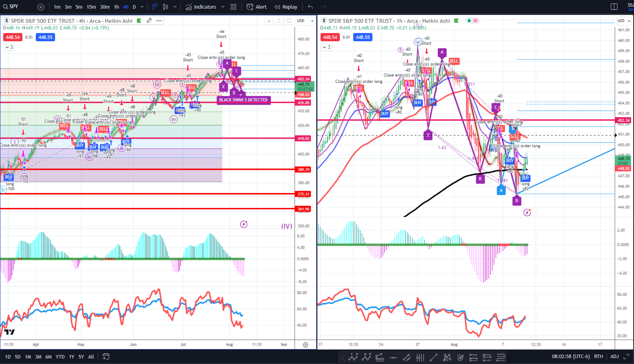
Task: Select the D daily timeframe
Action: click(x=134, y=7)
